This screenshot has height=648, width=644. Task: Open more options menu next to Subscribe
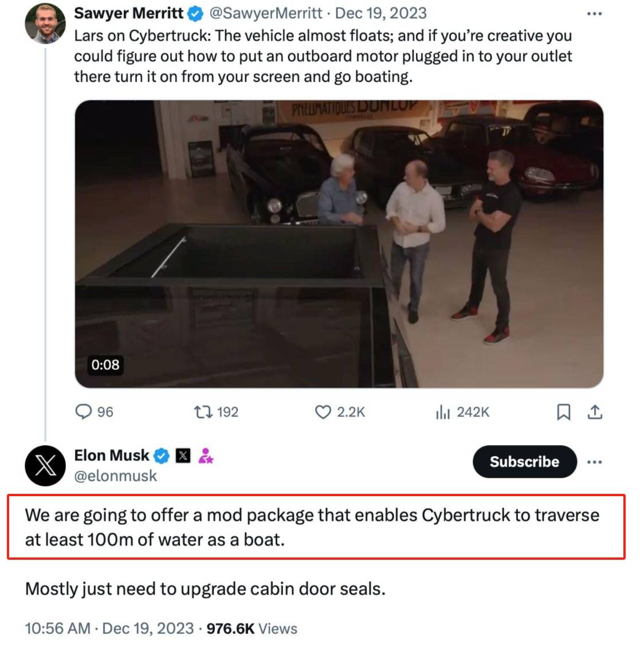click(x=594, y=462)
